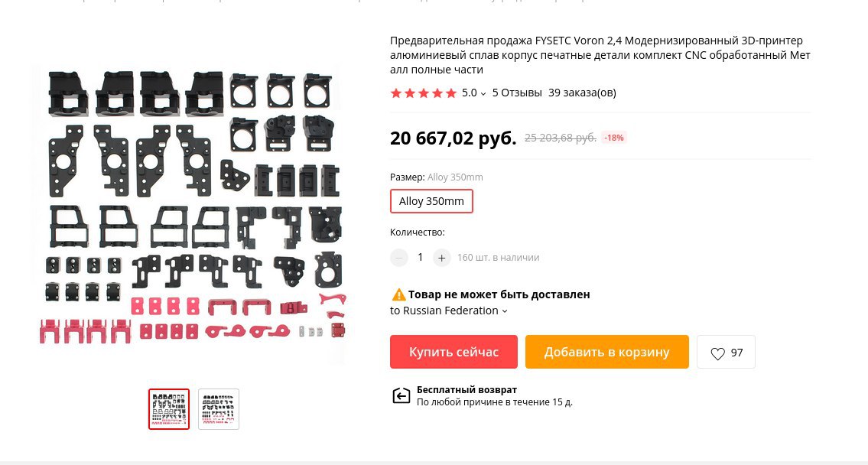Expand the 5.0 rating breakdown chevron
Image resolution: width=868 pixels, height=465 pixels.
(x=483, y=93)
